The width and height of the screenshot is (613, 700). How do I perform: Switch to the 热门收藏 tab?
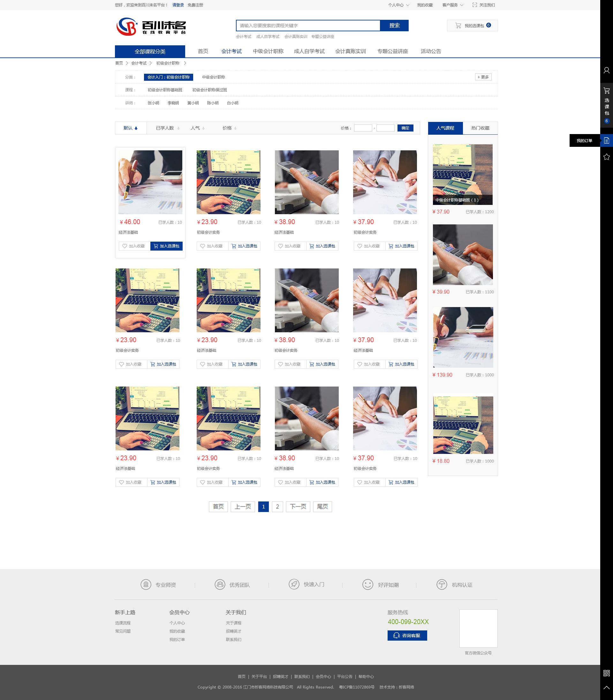click(480, 128)
